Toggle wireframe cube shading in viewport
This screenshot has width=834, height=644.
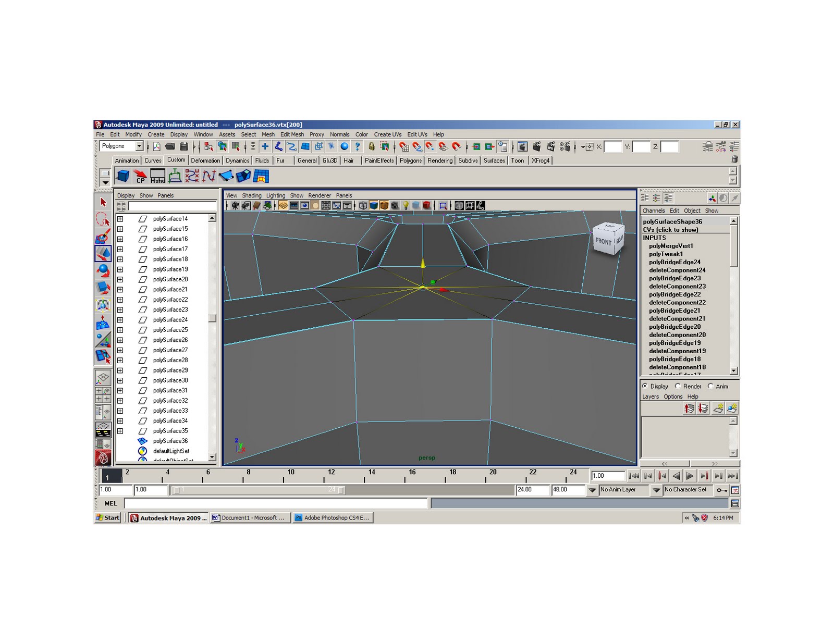(363, 205)
